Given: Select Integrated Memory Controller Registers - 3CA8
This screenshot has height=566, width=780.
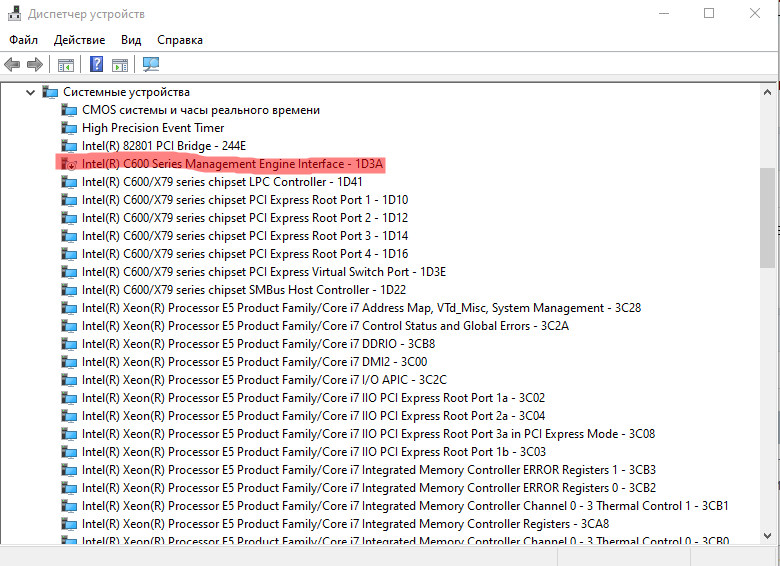Looking at the screenshot, I should [x=345, y=524].
